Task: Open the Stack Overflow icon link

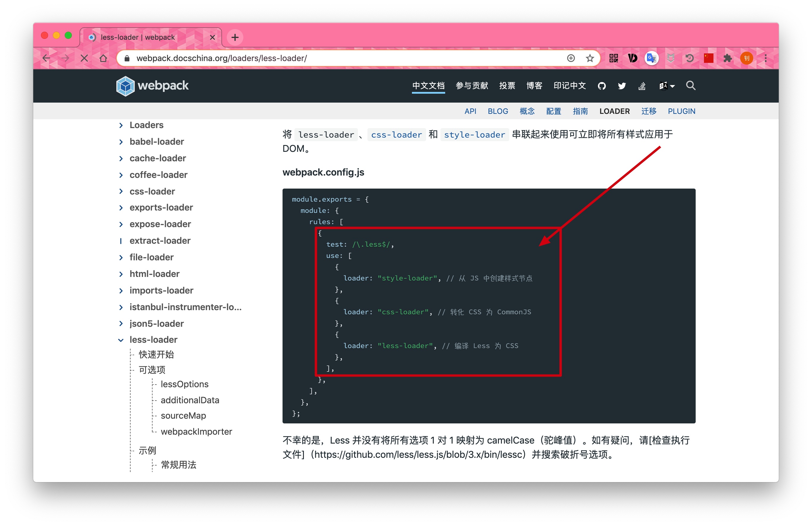Action: [x=642, y=86]
